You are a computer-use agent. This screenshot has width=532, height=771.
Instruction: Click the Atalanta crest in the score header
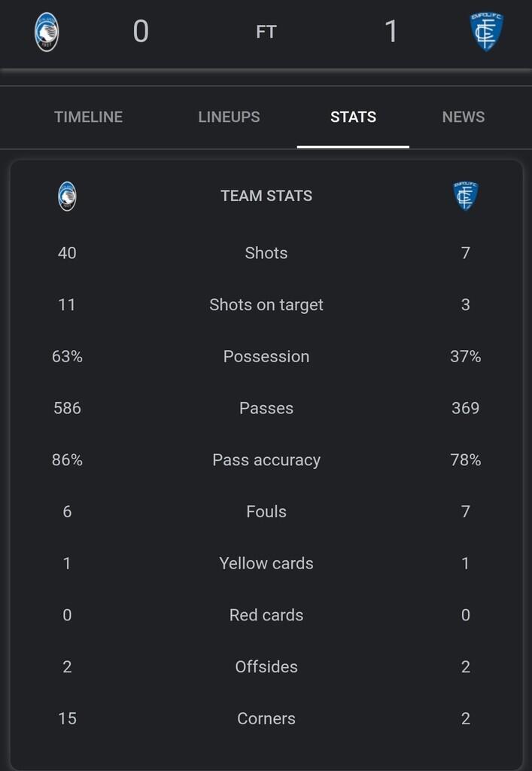[x=47, y=32]
